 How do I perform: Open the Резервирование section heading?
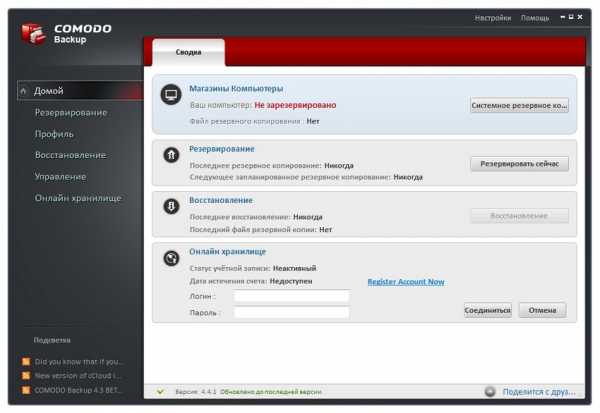coord(222,149)
